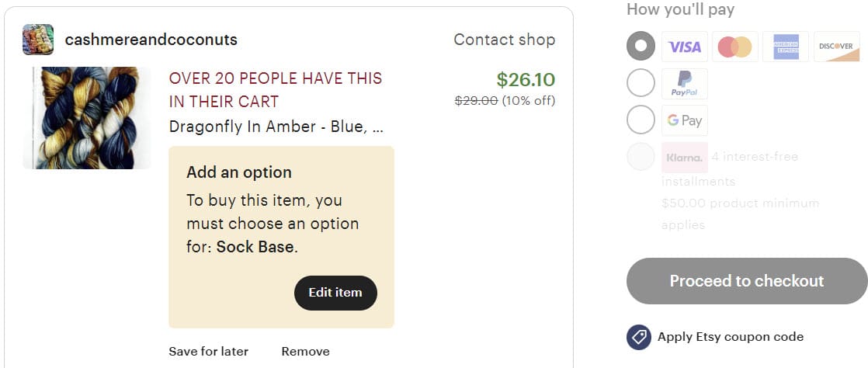Viewport: 868px width, 368px height.
Task: Remove the item from cart
Action: click(x=305, y=352)
